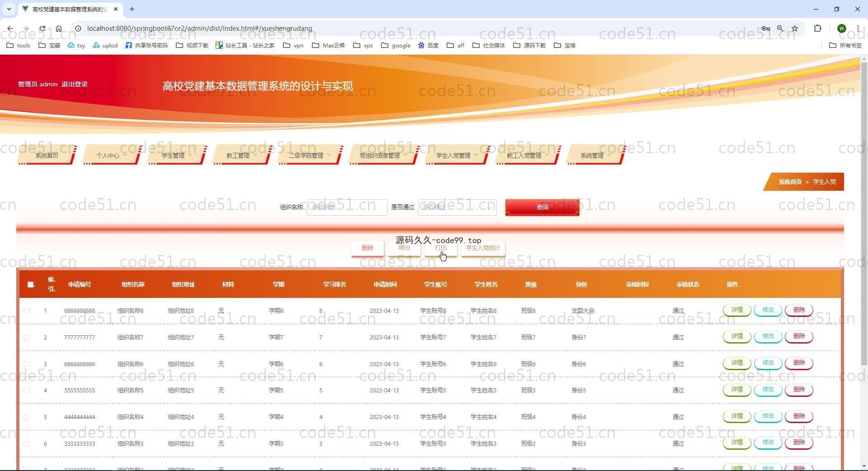Viewport: 868px width, 471px height.
Task: Click the red 查询 search button
Action: [542, 207]
